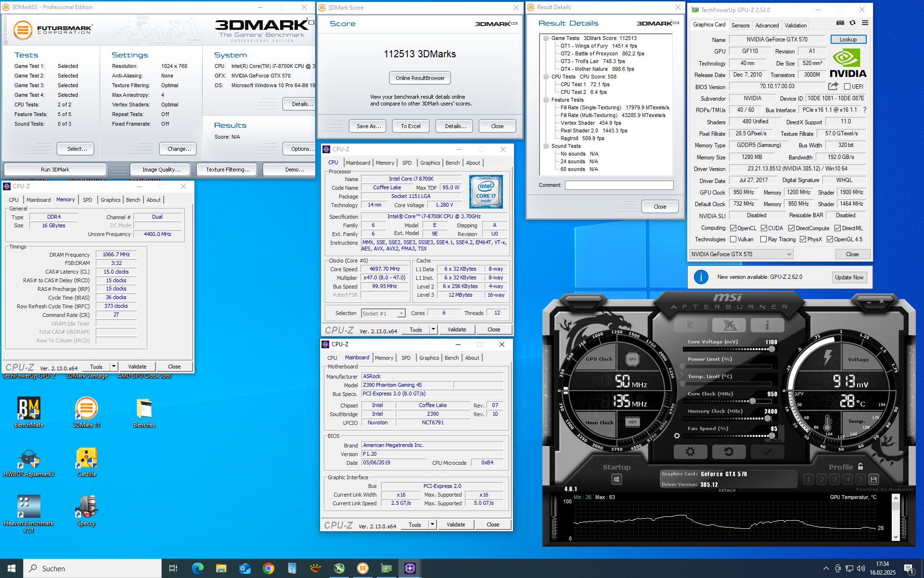
Task: Open the GPU selector dropdown in GPU-Z
Action: tap(741, 254)
